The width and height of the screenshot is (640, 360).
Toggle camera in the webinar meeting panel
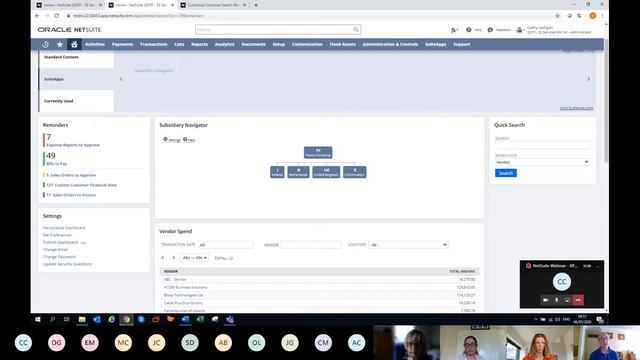(x=545, y=300)
